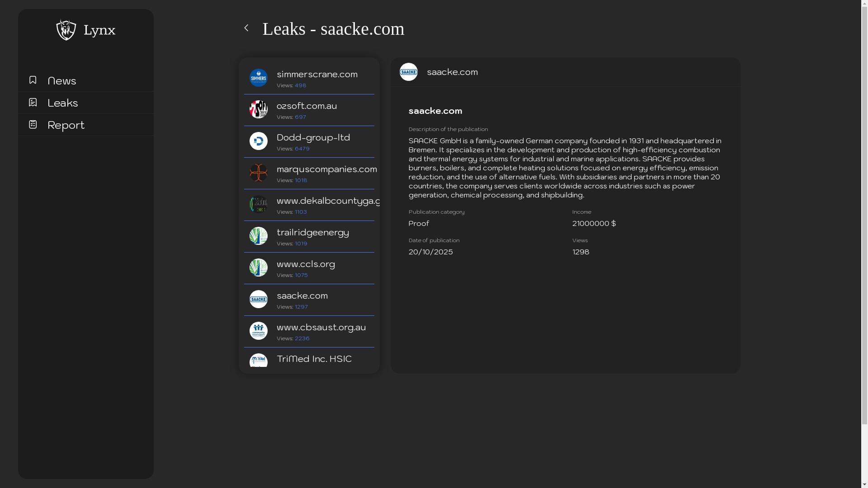Viewport: 868px width, 488px height.
Task: Click the Simmers crane logo thumbnail
Action: pos(259,78)
